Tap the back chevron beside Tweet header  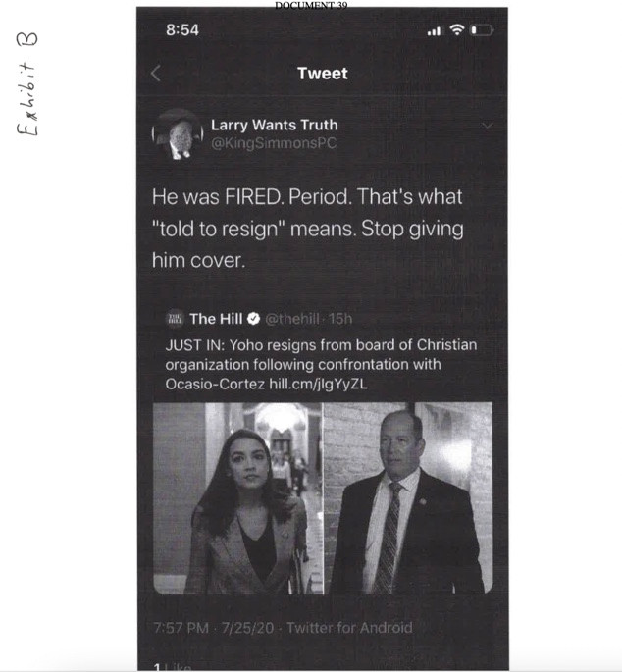point(156,74)
